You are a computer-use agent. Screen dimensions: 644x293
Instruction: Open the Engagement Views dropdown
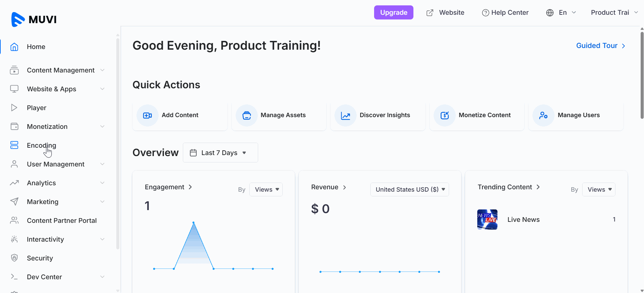tap(266, 190)
